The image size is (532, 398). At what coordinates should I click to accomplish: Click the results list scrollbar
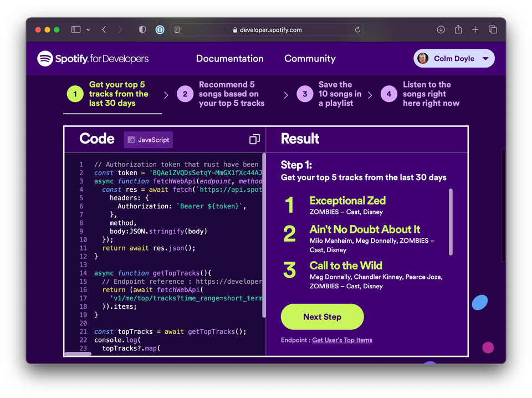click(451, 222)
